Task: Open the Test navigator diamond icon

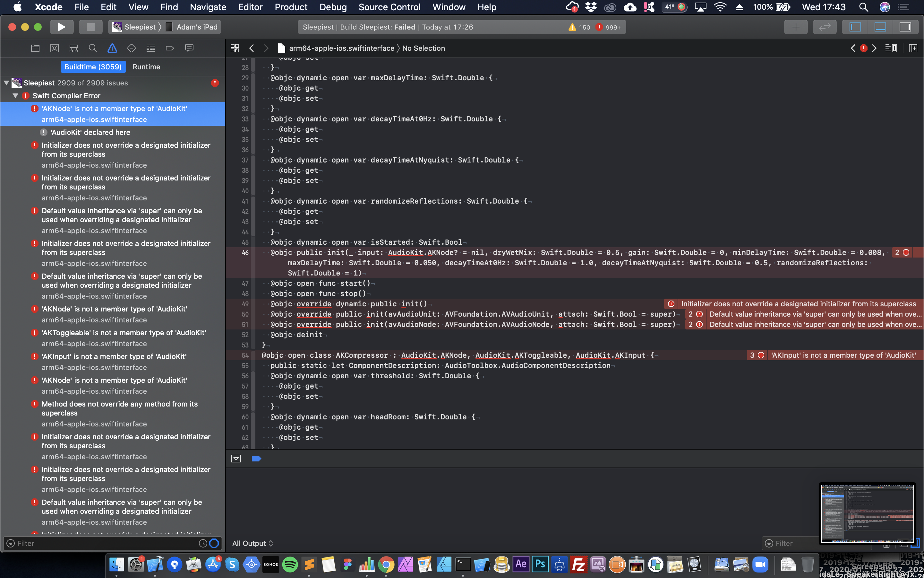Action: 131,48
